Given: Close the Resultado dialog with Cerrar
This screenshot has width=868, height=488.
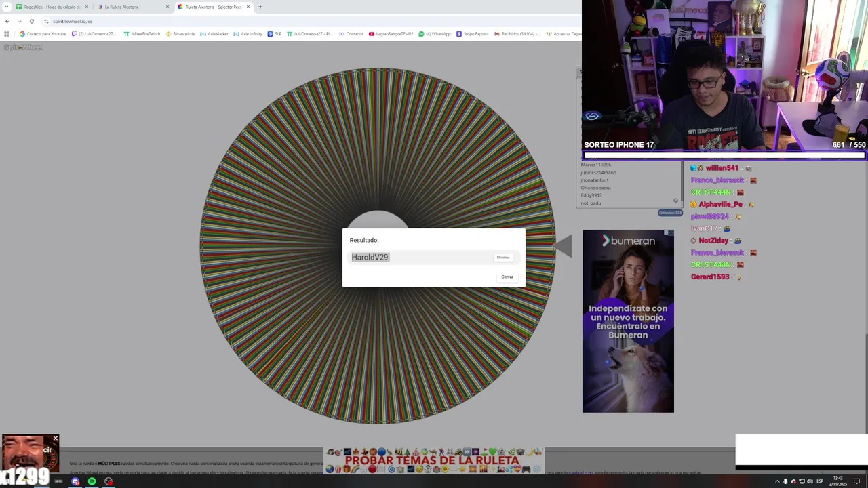Looking at the screenshot, I should [507, 277].
